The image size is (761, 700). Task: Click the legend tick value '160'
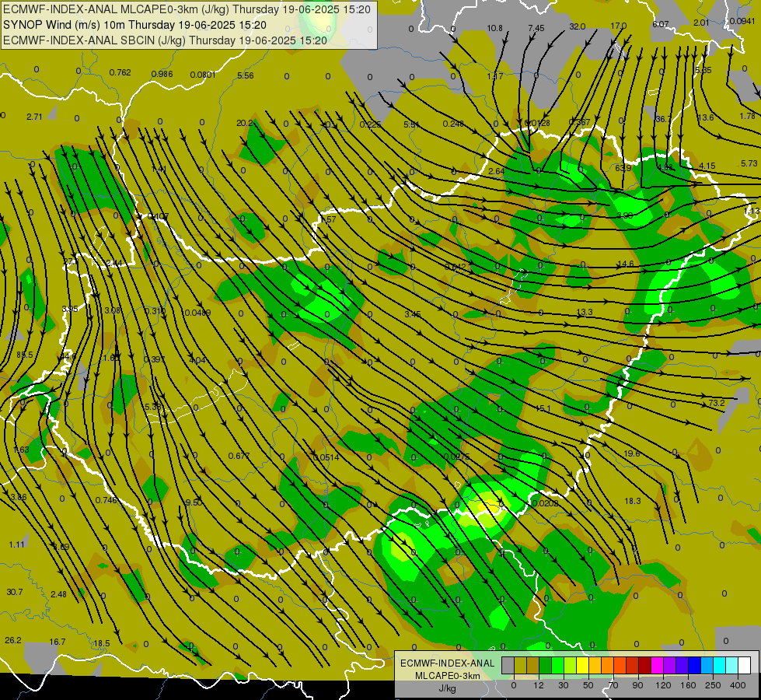pyautogui.click(x=688, y=685)
